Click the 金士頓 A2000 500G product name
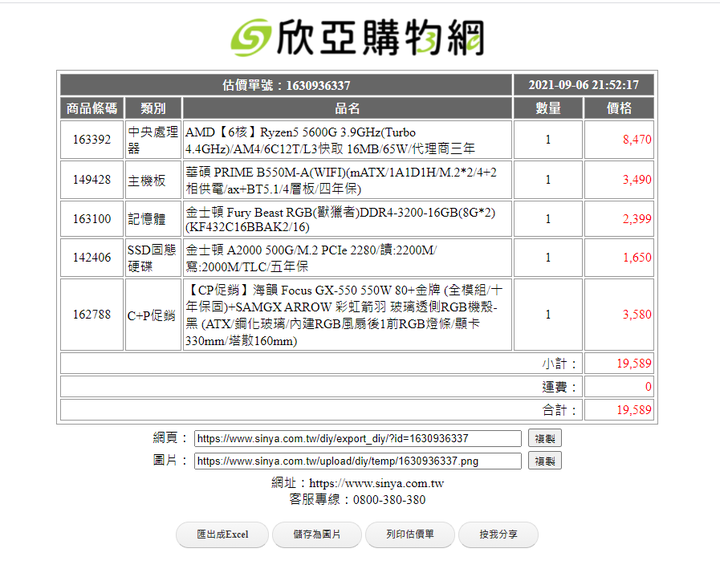 click(311, 258)
